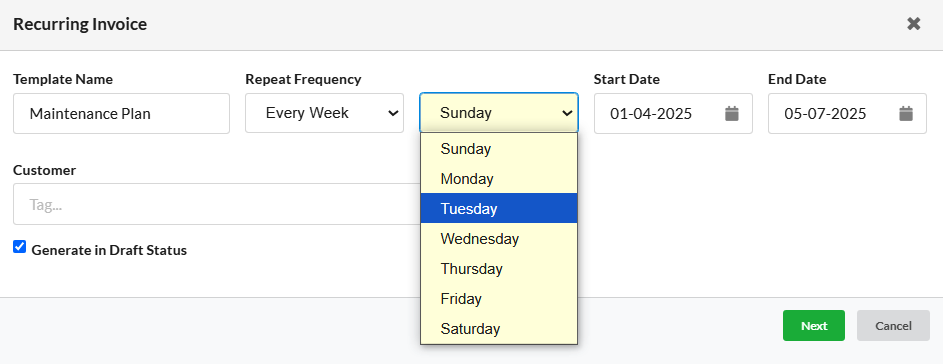Select Saturday from the weekday list

tap(499, 329)
